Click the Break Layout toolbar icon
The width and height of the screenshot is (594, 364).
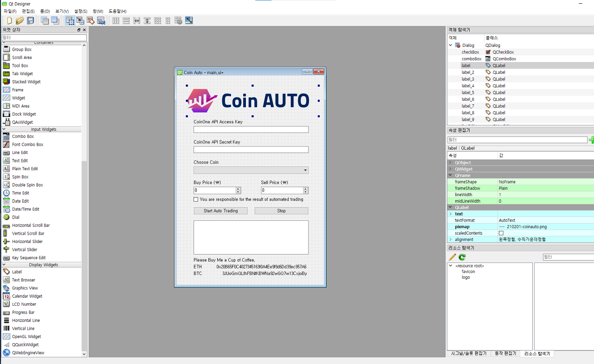point(178,20)
